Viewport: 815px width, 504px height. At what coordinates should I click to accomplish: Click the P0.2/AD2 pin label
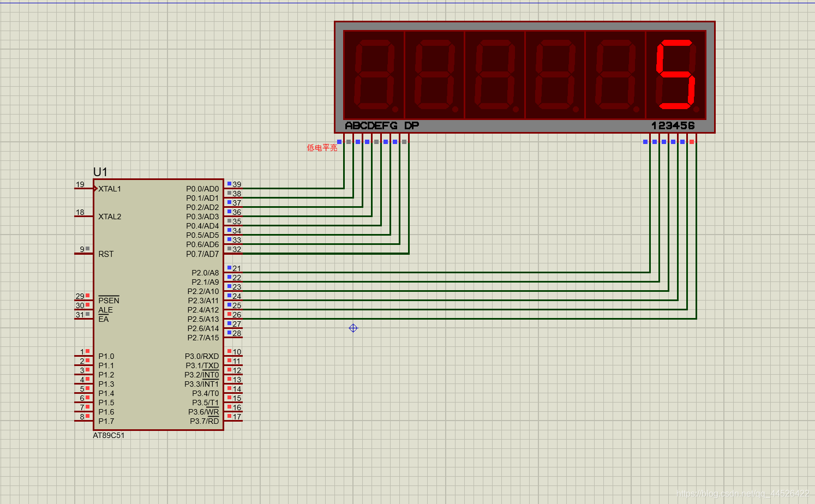point(202,207)
